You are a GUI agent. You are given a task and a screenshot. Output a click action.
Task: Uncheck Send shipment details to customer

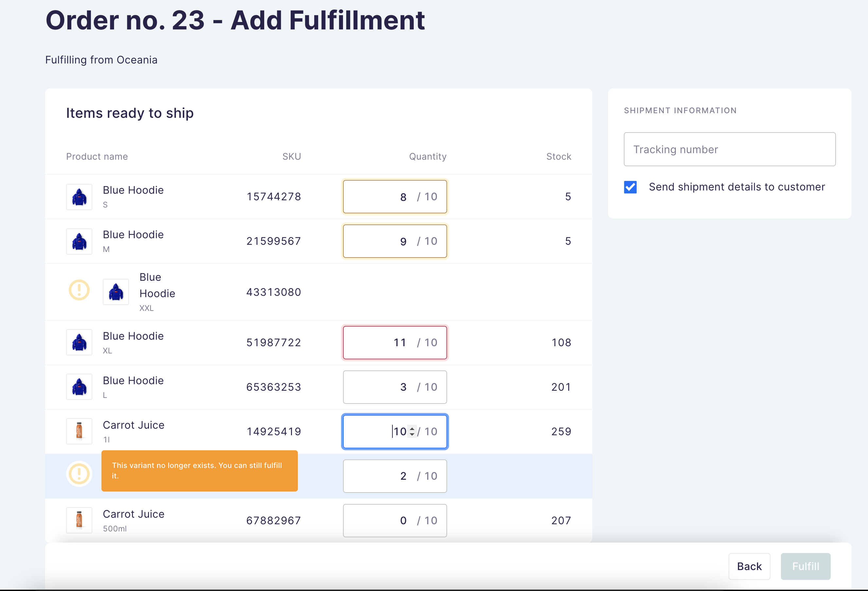(x=630, y=187)
